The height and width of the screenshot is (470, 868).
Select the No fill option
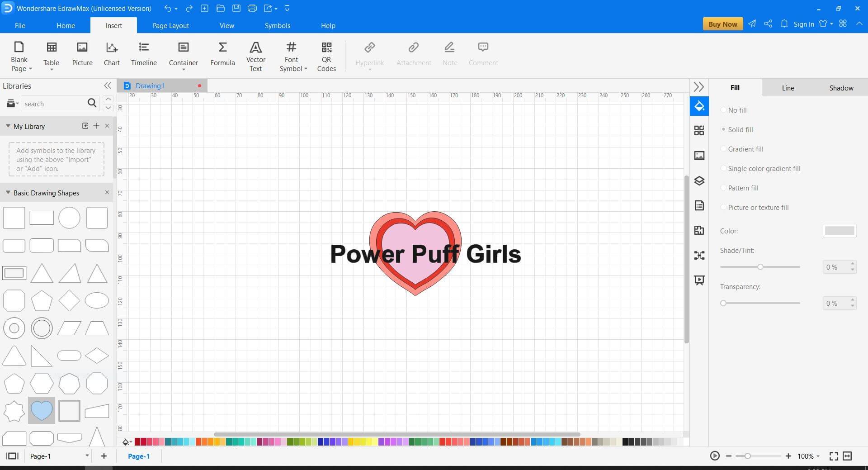click(733, 110)
